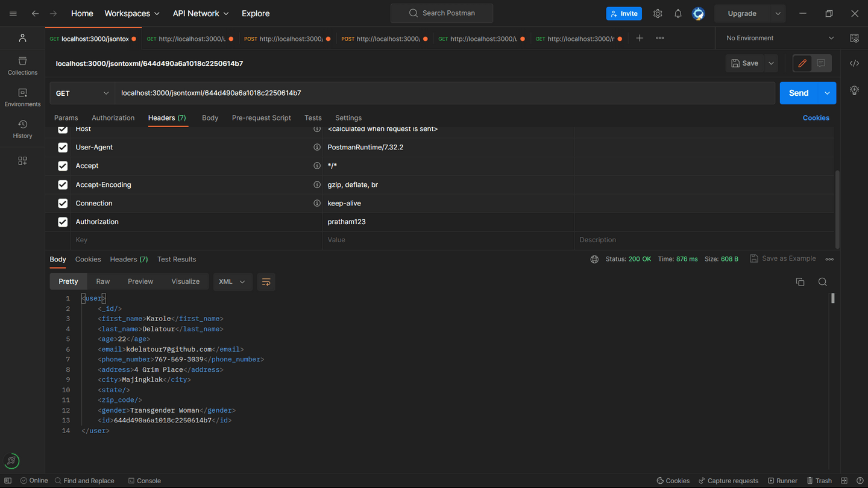This screenshot has width=868, height=488.
Task: Open the Send button dropdown arrow
Action: (x=827, y=93)
